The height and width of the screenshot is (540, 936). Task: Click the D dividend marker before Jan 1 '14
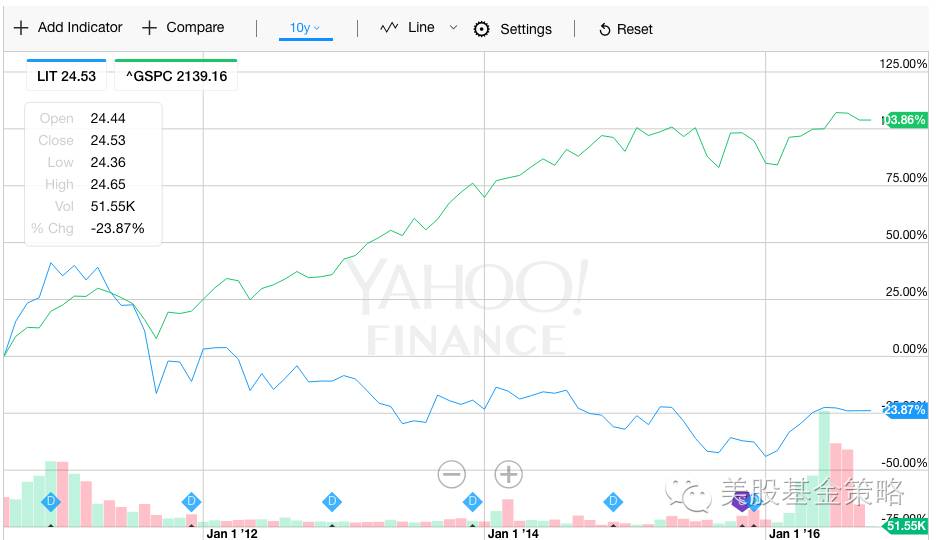coord(472,501)
